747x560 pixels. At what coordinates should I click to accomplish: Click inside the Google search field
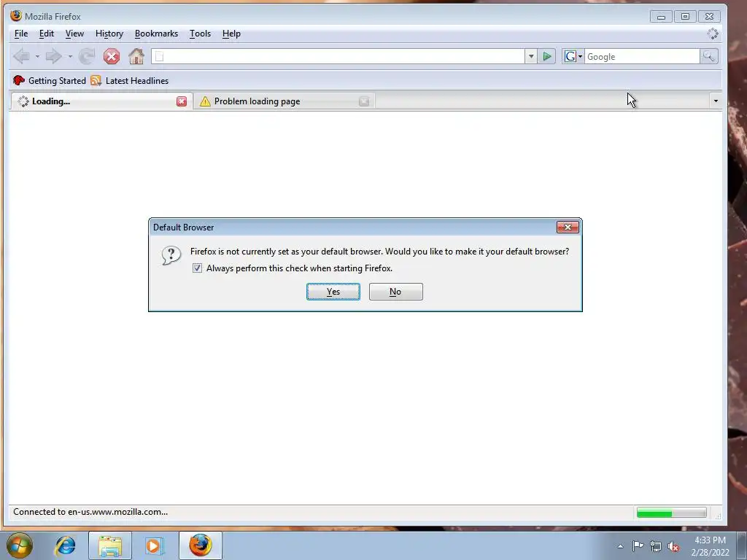tap(642, 57)
